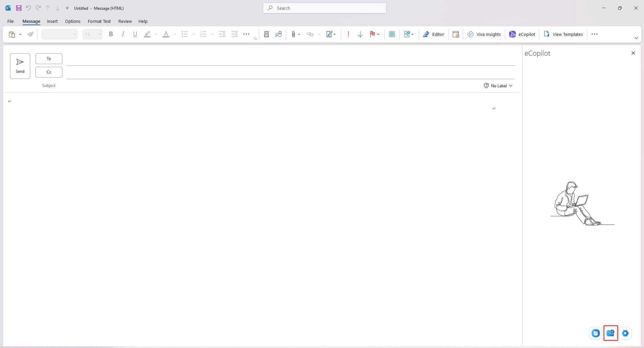Launch the Editor pane
Screen dimensions: 644x348
coord(433,34)
